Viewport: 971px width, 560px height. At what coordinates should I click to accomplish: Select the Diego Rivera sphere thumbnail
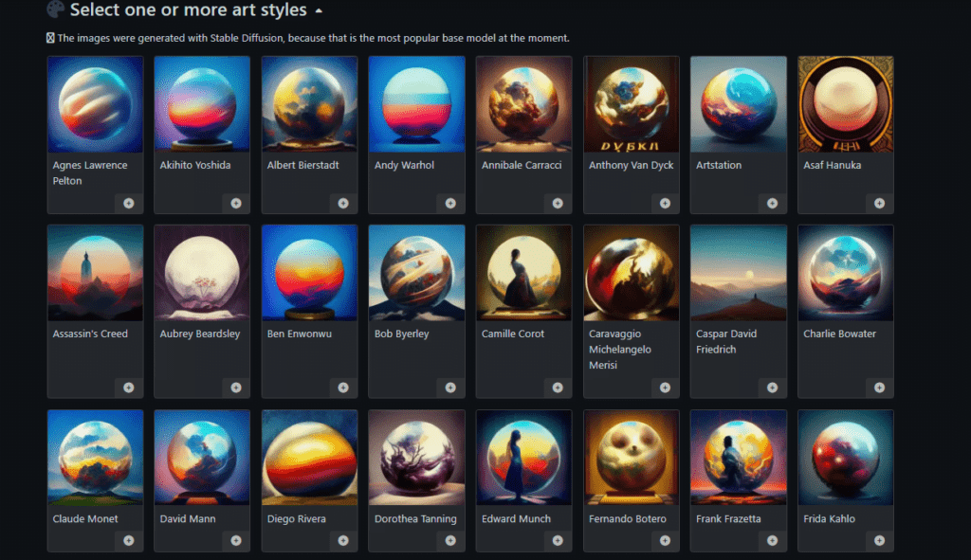click(309, 458)
